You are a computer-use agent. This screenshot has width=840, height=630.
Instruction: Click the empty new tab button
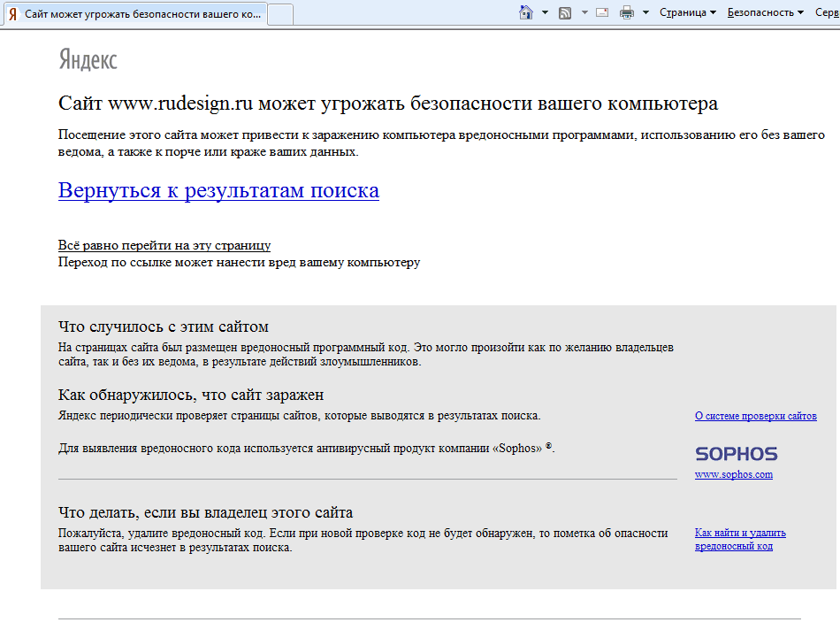[x=280, y=15]
